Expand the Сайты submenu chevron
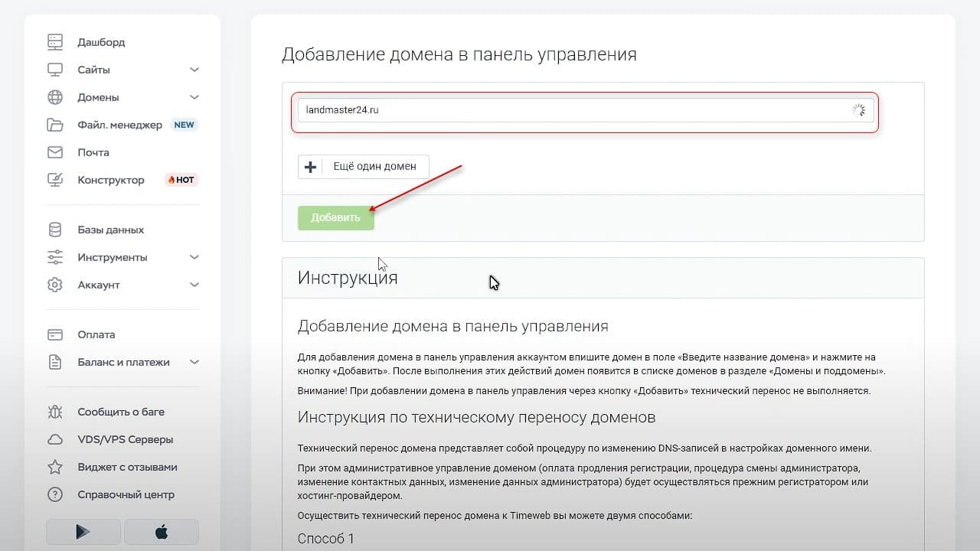This screenshot has width=980, height=551. click(x=194, y=70)
